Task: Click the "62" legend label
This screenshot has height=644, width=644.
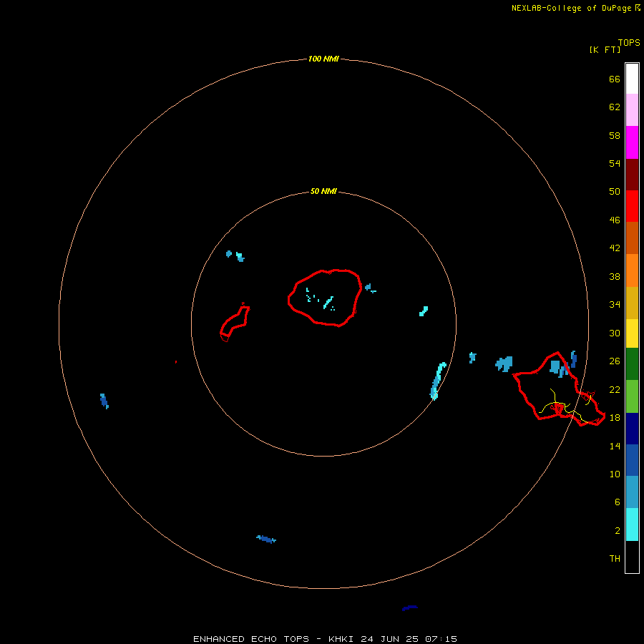Action: pyautogui.click(x=615, y=107)
